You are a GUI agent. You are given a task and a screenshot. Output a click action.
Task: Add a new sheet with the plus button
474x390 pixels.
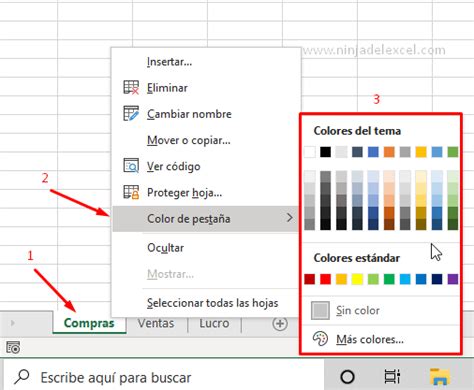(x=280, y=323)
